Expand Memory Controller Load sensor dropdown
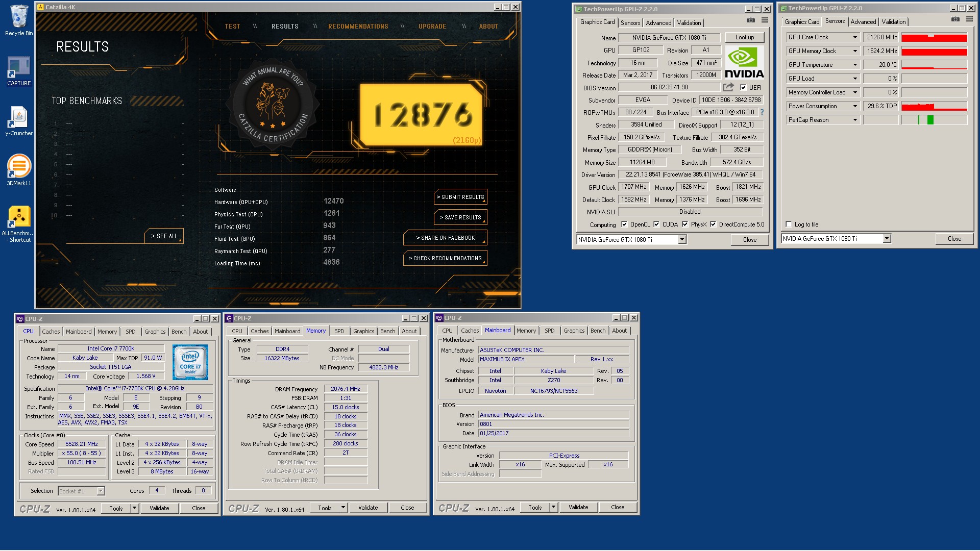This screenshot has width=980, height=551. point(855,92)
